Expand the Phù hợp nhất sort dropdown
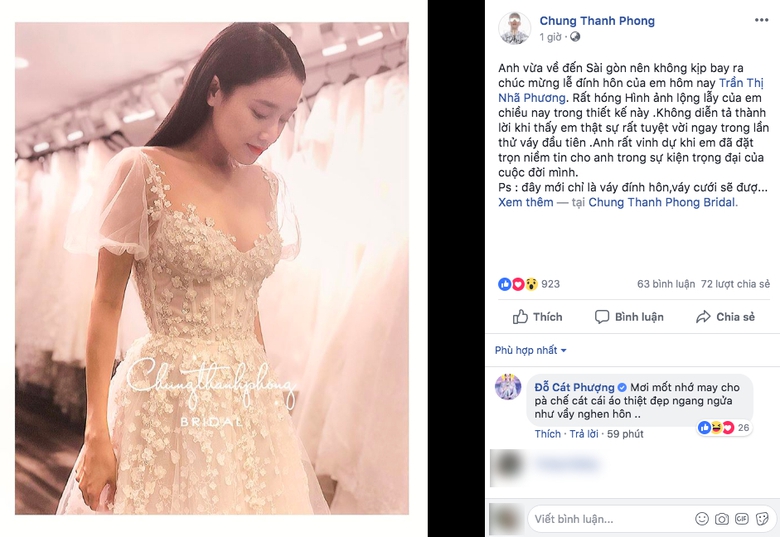Viewport: 780px width, 537px height. [x=531, y=350]
